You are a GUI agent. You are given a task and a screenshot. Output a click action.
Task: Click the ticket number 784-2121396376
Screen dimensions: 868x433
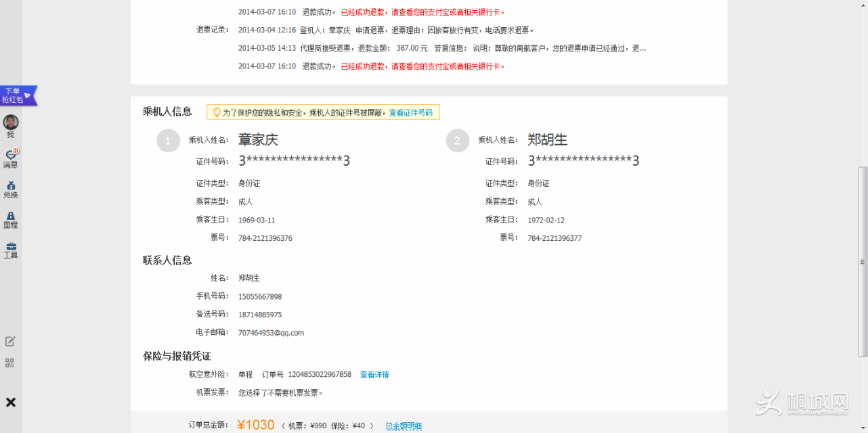click(265, 238)
